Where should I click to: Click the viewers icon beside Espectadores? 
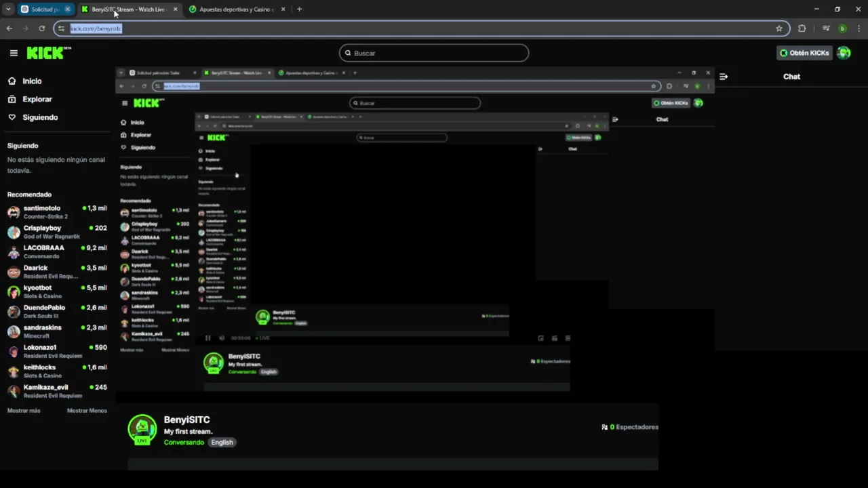[604, 427]
